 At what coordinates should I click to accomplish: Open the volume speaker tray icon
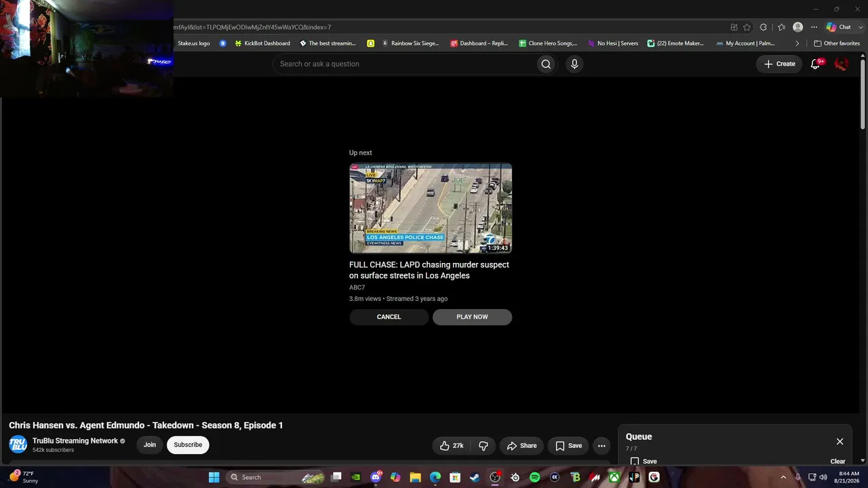coord(823,477)
